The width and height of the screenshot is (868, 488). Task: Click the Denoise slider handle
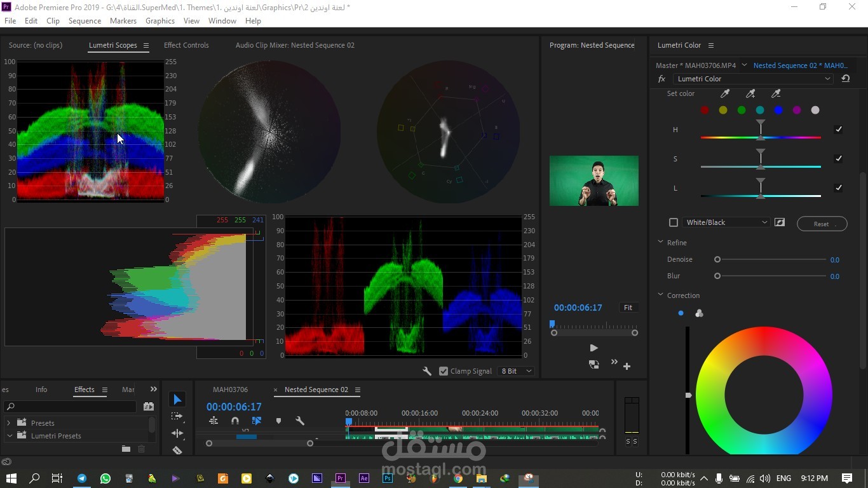click(717, 259)
